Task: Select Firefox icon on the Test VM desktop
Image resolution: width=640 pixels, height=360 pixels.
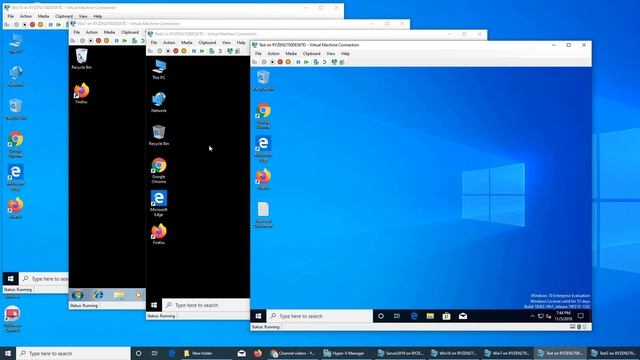Action: [263, 180]
